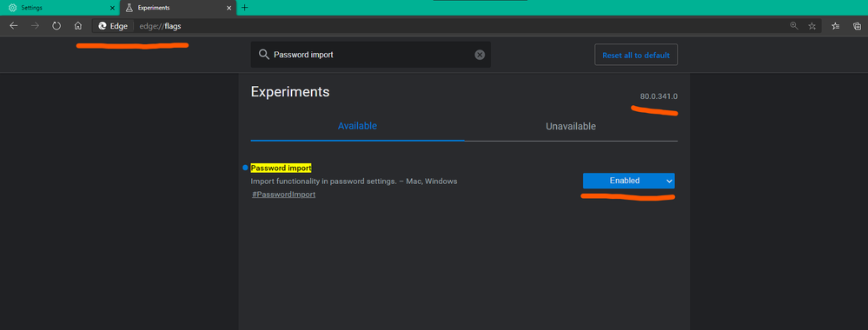Open the Enabled dropdown for Password import
868x330 pixels.
(629, 181)
